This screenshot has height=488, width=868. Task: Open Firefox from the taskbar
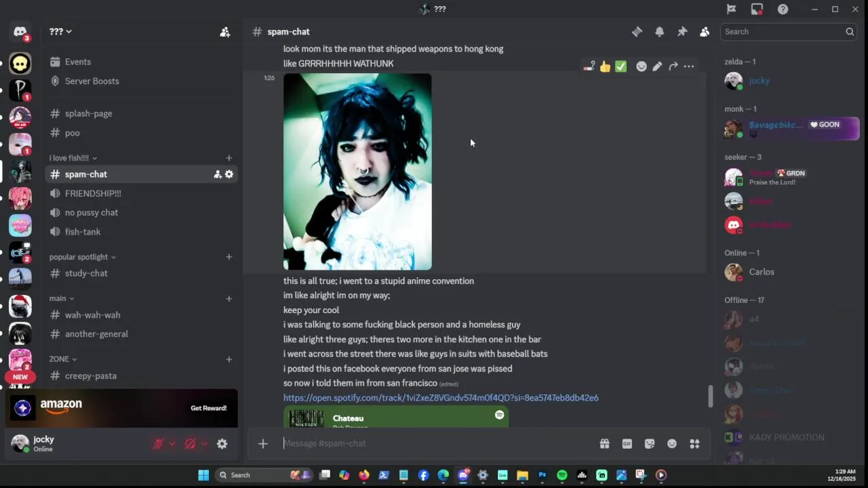point(364,475)
